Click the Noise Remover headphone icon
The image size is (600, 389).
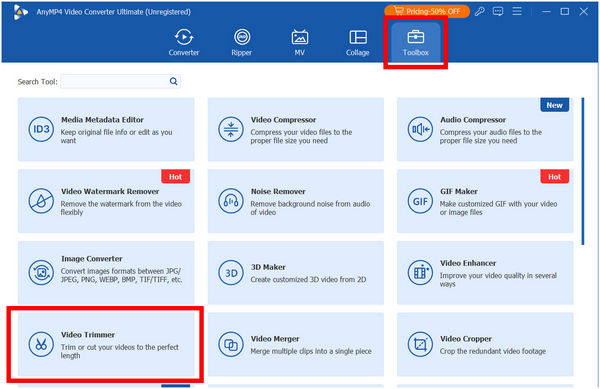[231, 201]
